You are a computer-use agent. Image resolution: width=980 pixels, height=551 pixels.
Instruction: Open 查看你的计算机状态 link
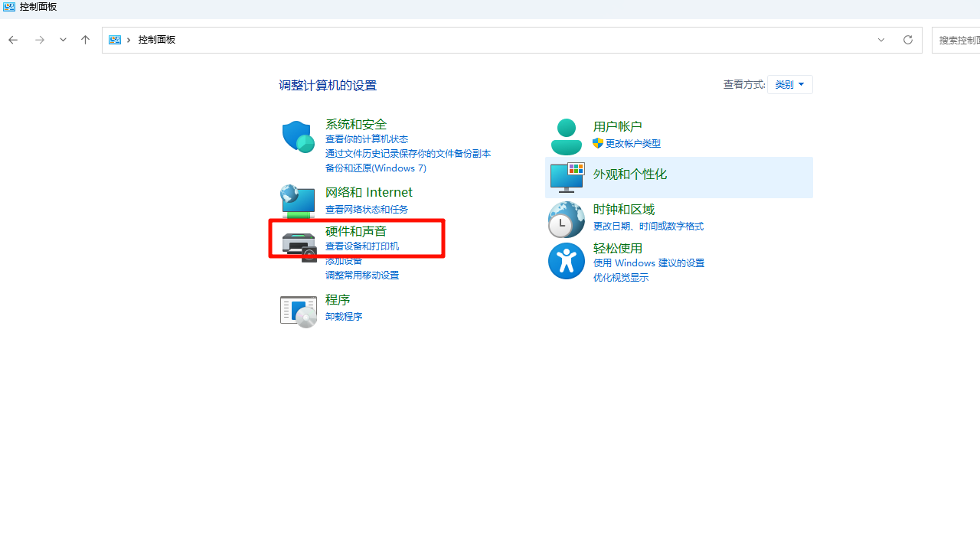click(367, 139)
